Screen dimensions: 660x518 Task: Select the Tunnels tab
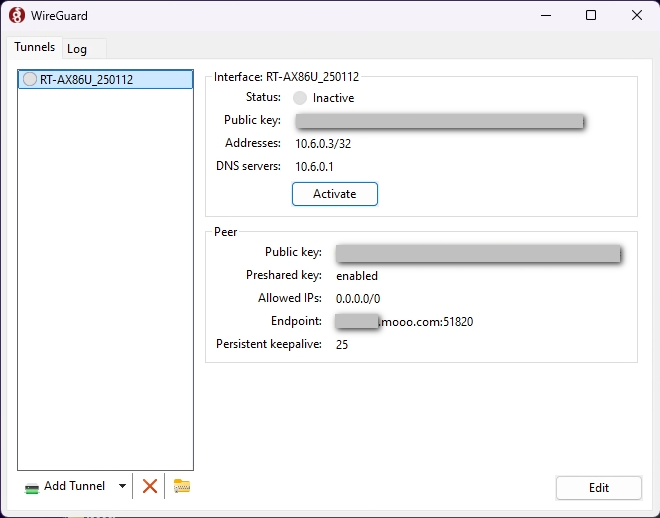point(34,48)
